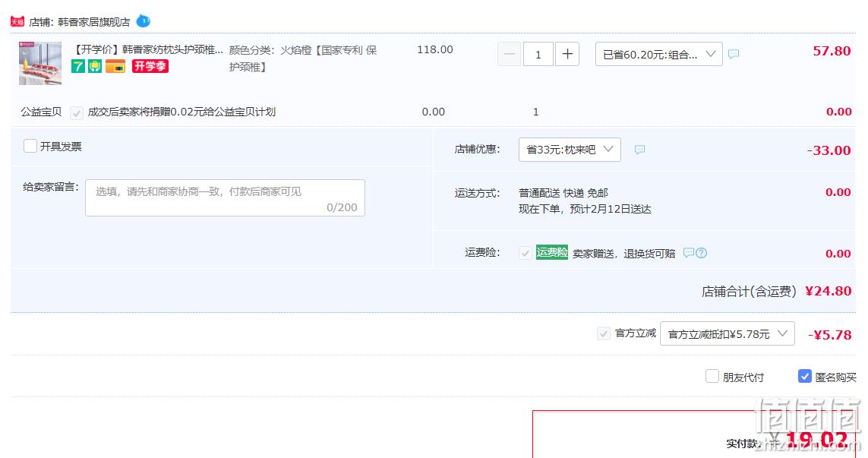
Task: Open the 韩香家纺枕头护颈椎 product title link
Action: coord(148,50)
